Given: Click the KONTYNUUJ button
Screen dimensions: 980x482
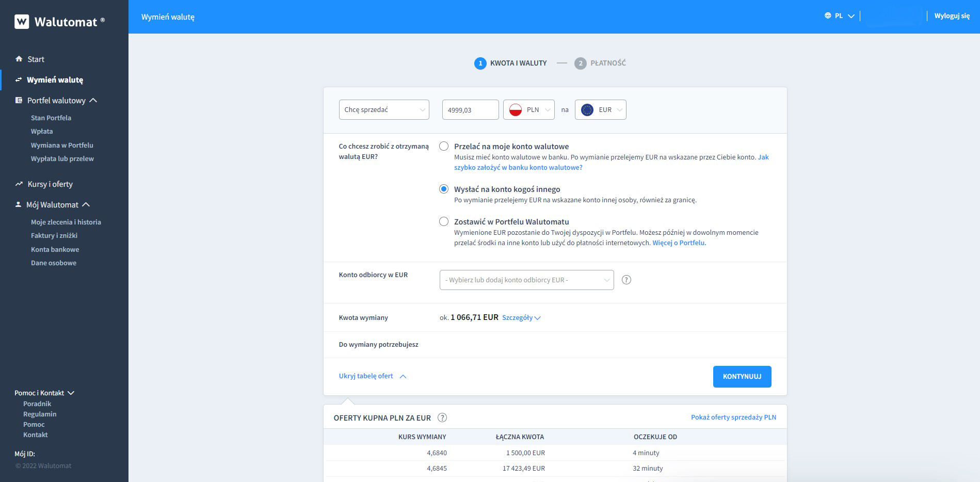Looking at the screenshot, I should click(742, 377).
